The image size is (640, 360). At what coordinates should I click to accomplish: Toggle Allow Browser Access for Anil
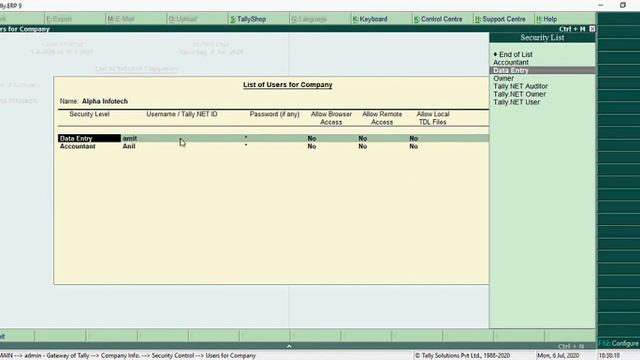click(312, 146)
